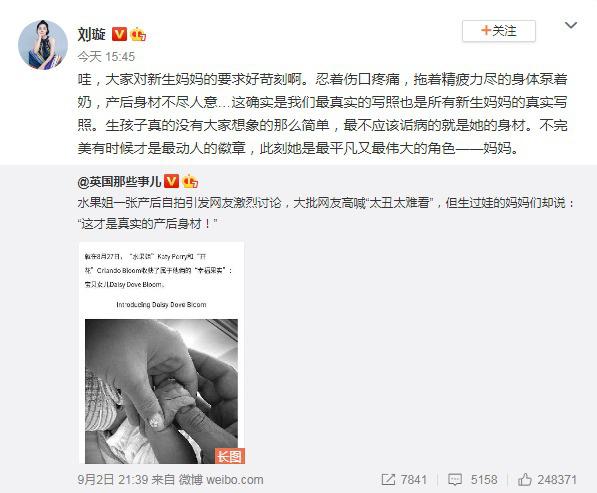This screenshot has width=597, height=493.
Task: Open the 今天 15:45 timestamp link
Action: coord(106,57)
